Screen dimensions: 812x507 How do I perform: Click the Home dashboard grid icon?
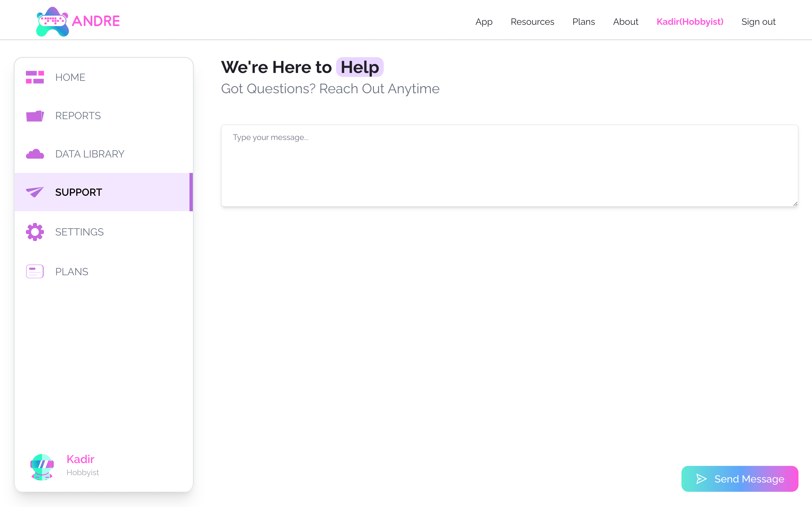(35, 77)
